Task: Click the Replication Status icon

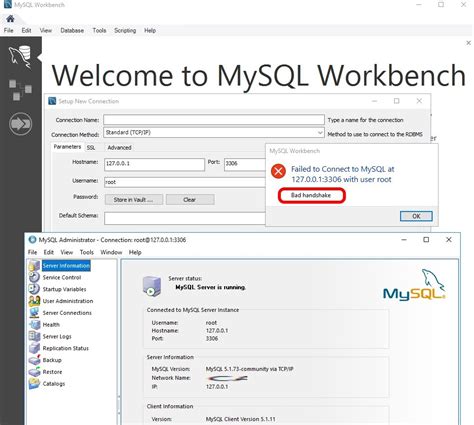Action: pos(34,348)
